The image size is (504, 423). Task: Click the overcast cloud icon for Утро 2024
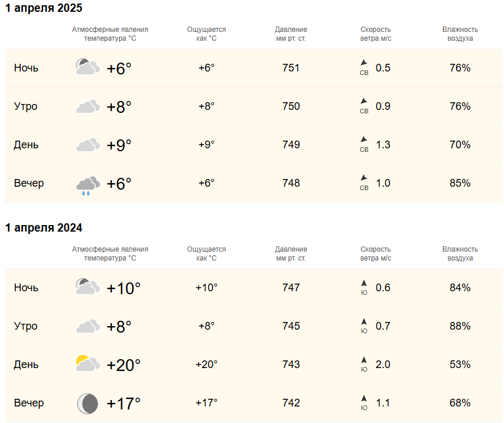point(88,326)
